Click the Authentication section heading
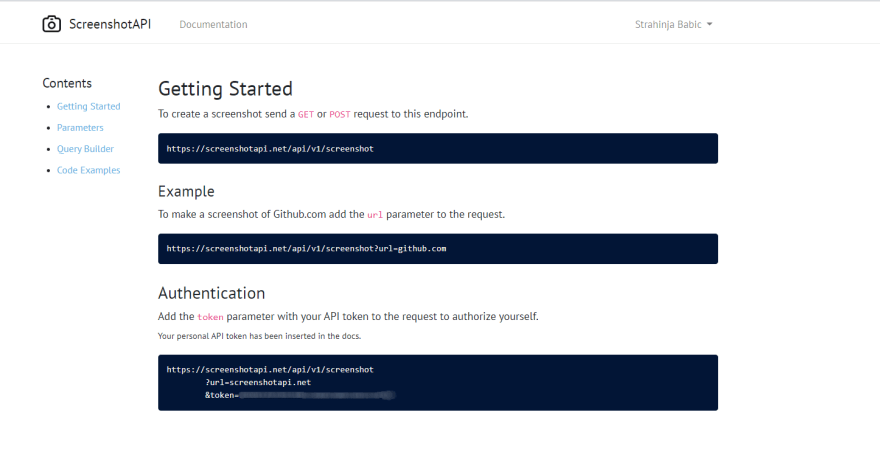Image resolution: width=880 pixels, height=449 pixels. click(212, 294)
